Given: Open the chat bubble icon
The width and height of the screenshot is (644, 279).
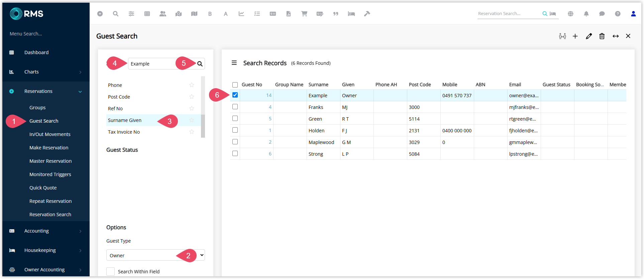Looking at the screenshot, I should pyautogui.click(x=602, y=14).
